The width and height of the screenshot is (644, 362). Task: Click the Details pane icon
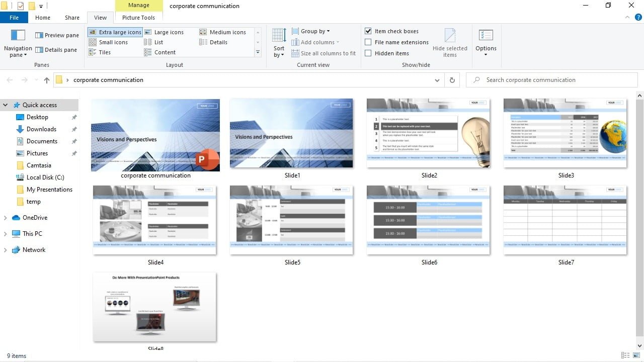(x=39, y=50)
